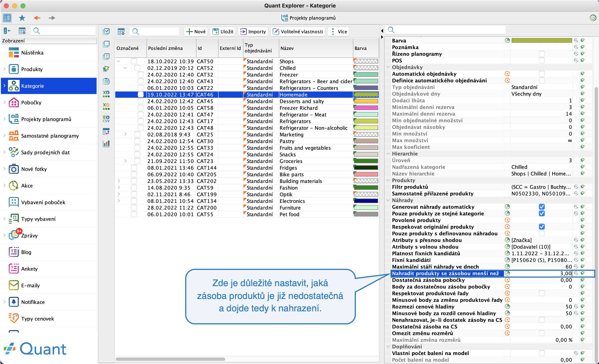Click the favorites star icon
599x364 pixels.
[x=22, y=18]
